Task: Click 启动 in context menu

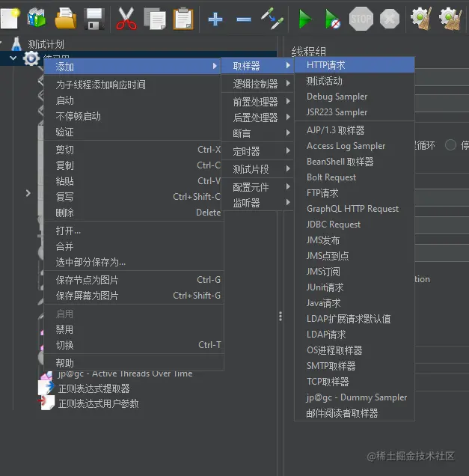Action: click(x=132, y=100)
